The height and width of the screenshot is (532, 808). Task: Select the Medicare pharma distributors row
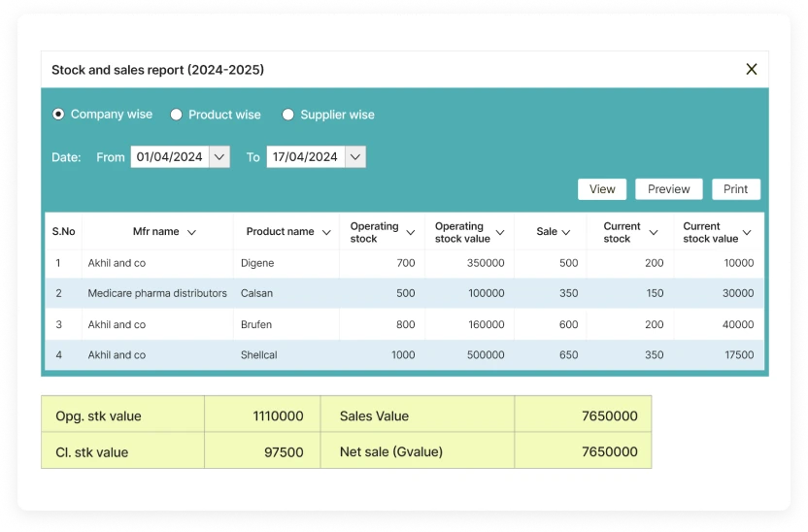pos(157,293)
